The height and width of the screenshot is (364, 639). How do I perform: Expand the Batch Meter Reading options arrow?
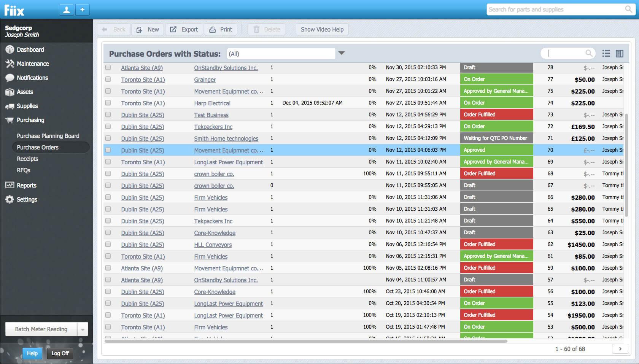tap(83, 329)
